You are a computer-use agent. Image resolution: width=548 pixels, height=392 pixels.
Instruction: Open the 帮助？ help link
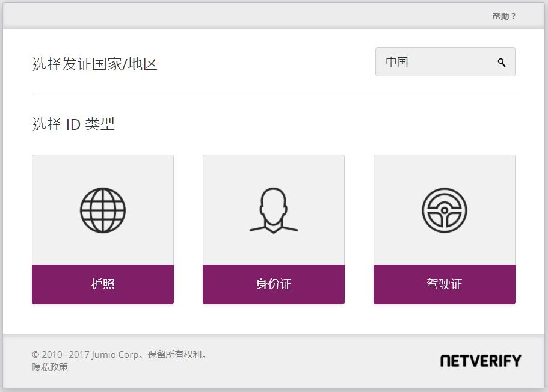pyautogui.click(x=504, y=16)
